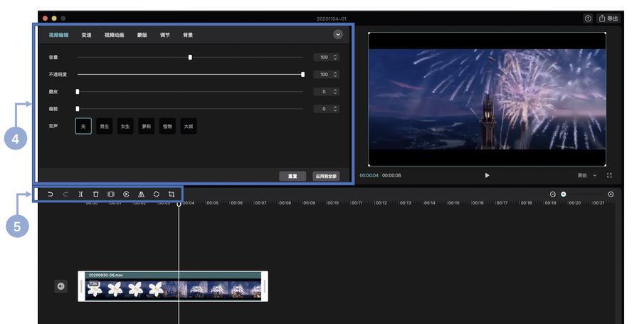The image size is (644, 324).
Task: Click the 音量 value stepper arrows
Action: click(x=335, y=57)
